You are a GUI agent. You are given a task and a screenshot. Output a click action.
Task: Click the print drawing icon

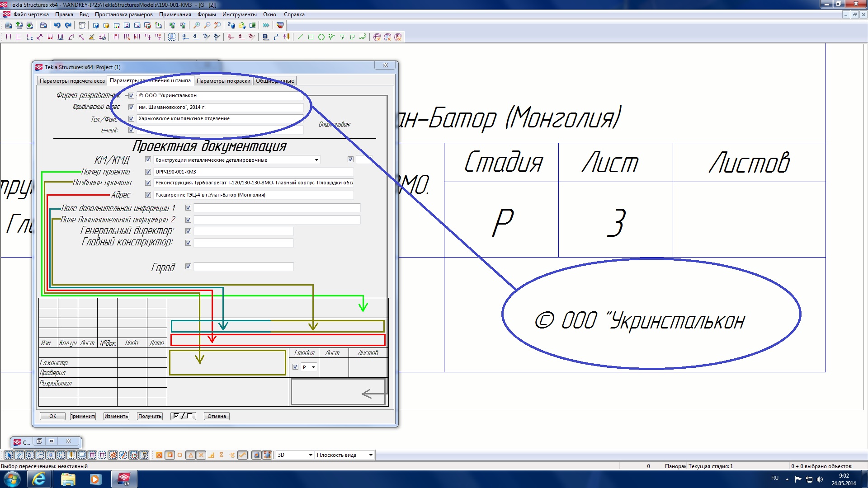[43, 26]
